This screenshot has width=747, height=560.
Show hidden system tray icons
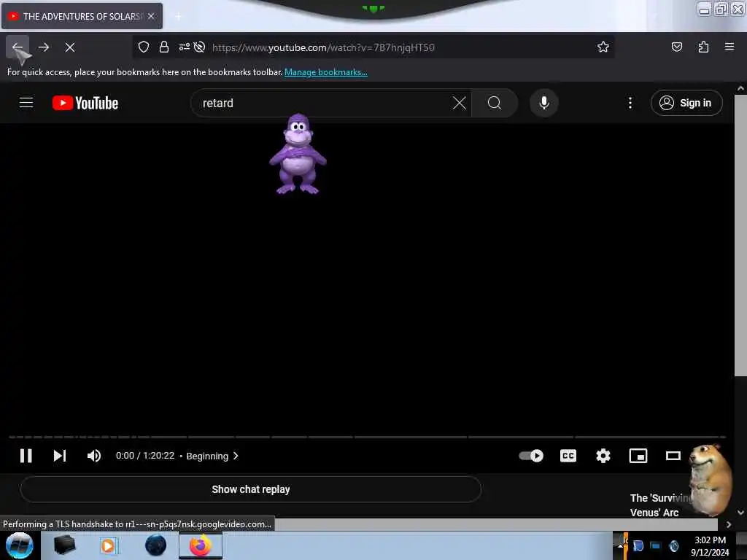(620, 545)
